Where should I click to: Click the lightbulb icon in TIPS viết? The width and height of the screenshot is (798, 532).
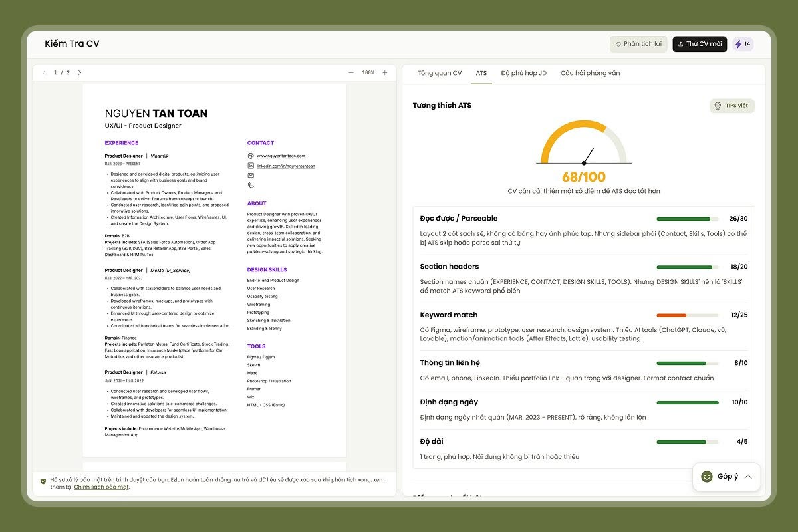[718, 106]
